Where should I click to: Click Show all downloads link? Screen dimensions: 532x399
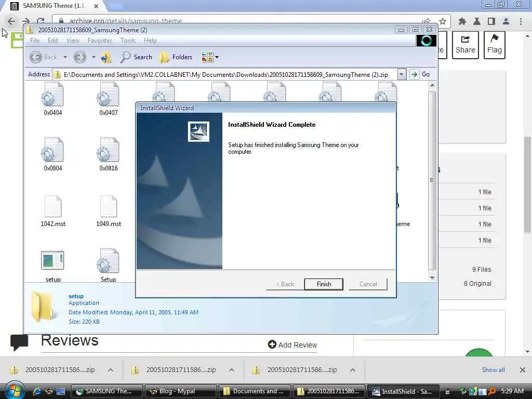point(494,369)
